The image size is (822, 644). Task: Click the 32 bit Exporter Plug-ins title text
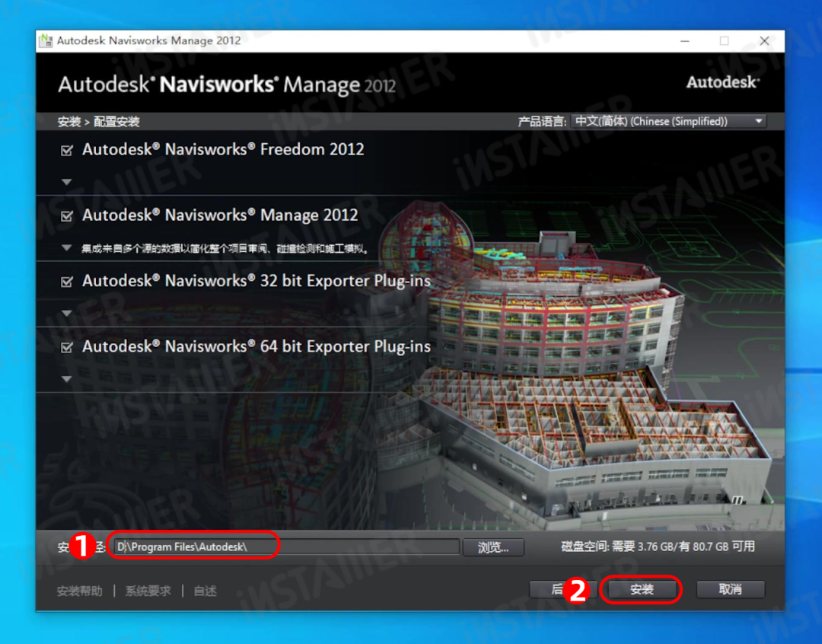click(256, 281)
